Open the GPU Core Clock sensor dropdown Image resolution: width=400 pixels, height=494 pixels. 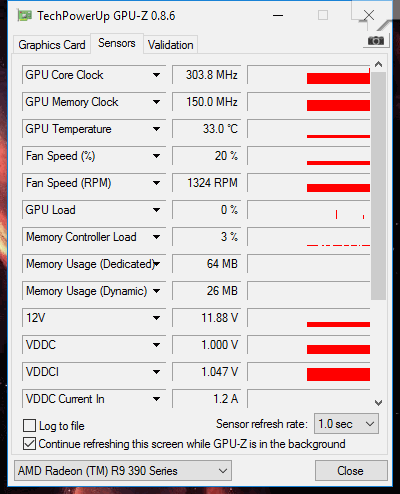(x=156, y=75)
